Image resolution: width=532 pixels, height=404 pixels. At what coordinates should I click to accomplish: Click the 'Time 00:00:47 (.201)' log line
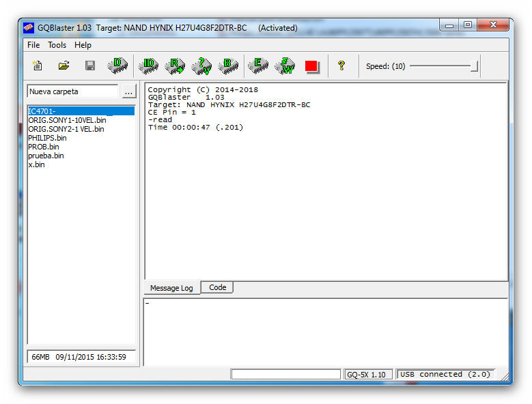tap(195, 128)
